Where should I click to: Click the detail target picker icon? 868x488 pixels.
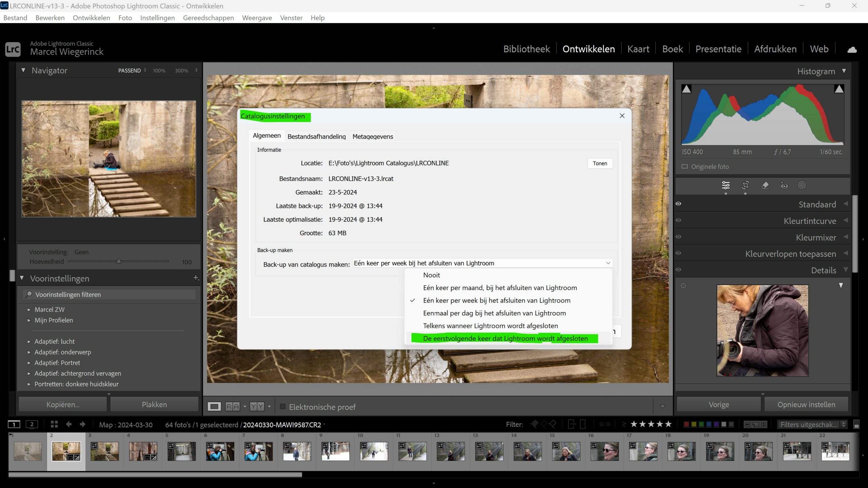(x=683, y=286)
